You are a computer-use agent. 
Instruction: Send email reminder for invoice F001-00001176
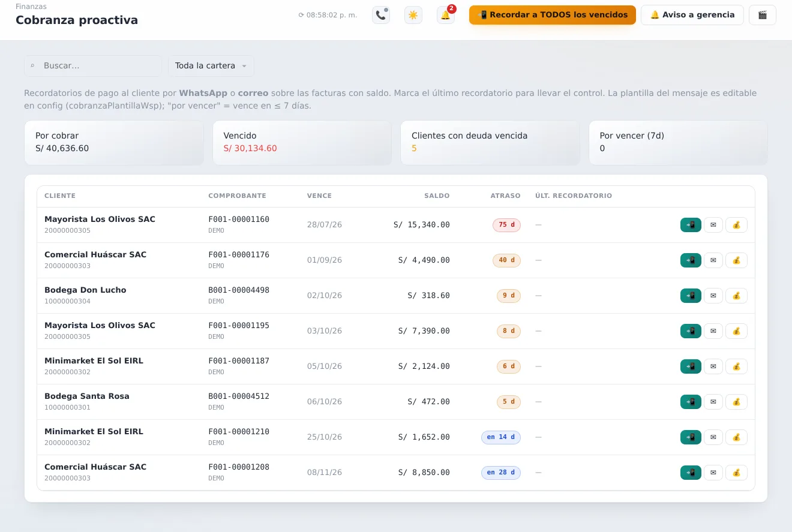coord(713,260)
